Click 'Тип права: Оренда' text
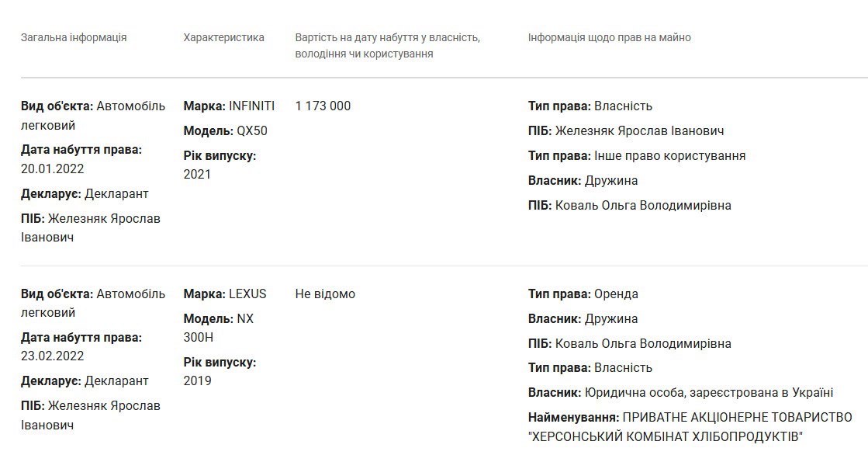This screenshot has height=469, width=868. click(x=583, y=294)
